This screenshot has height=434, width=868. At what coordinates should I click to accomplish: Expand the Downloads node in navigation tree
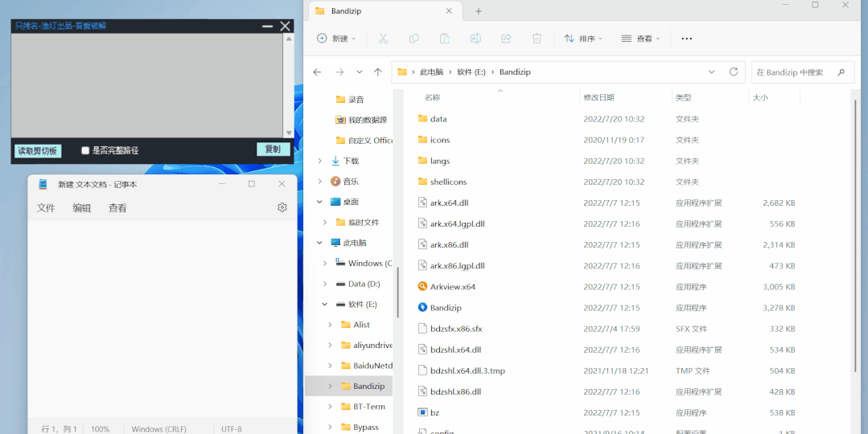(x=319, y=161)
